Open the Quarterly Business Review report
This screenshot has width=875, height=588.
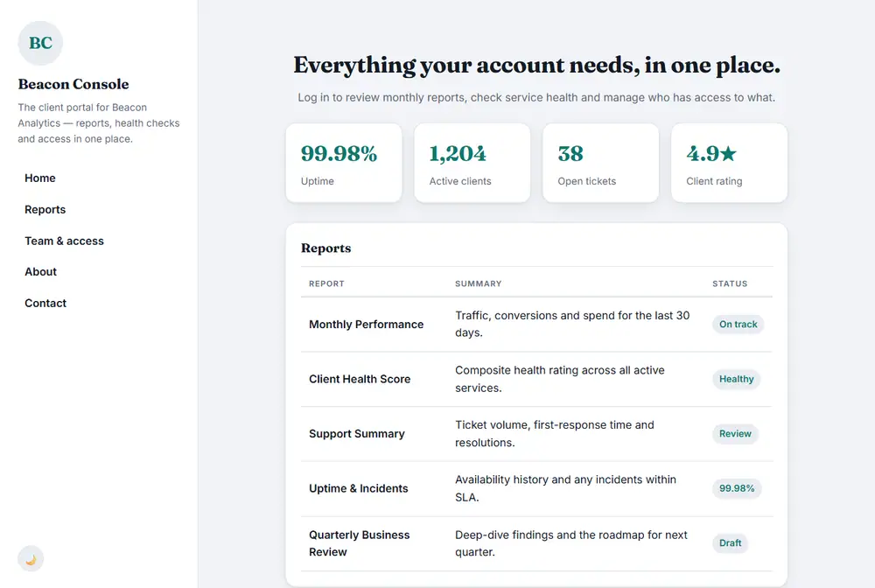pos(360,543)
